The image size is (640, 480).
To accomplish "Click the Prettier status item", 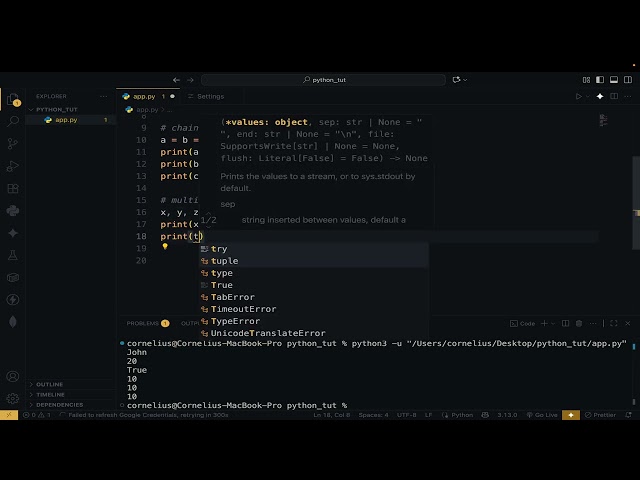I will click(600, 415).
